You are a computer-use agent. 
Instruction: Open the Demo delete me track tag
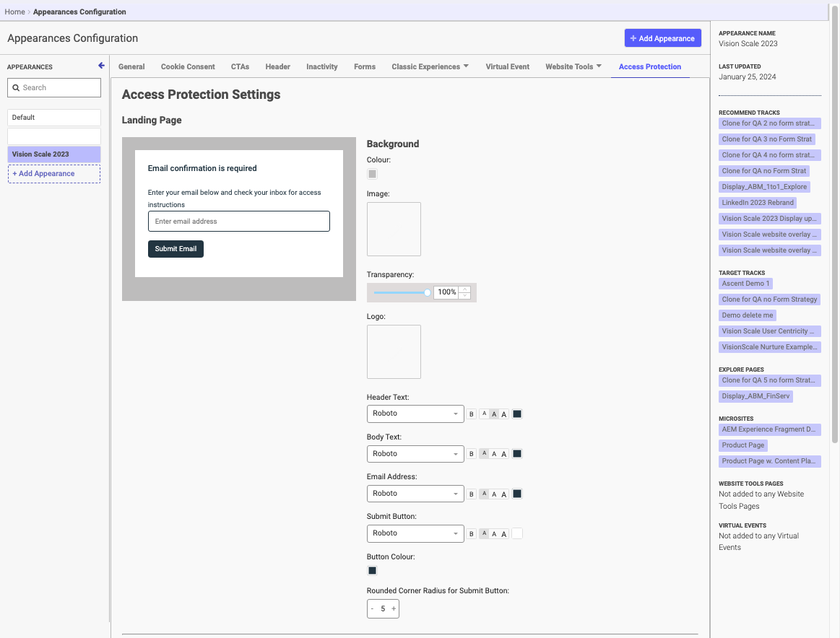tap(748, 315)
